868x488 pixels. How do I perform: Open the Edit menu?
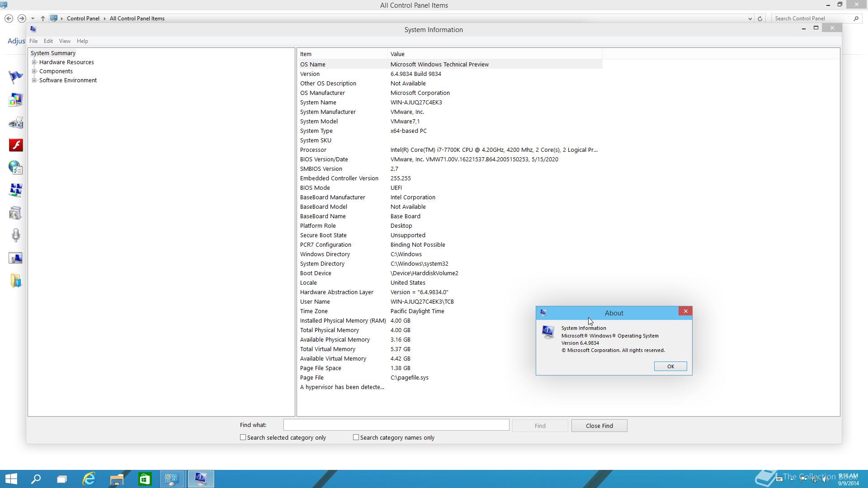pyautogui.click(x=48, y=41)
